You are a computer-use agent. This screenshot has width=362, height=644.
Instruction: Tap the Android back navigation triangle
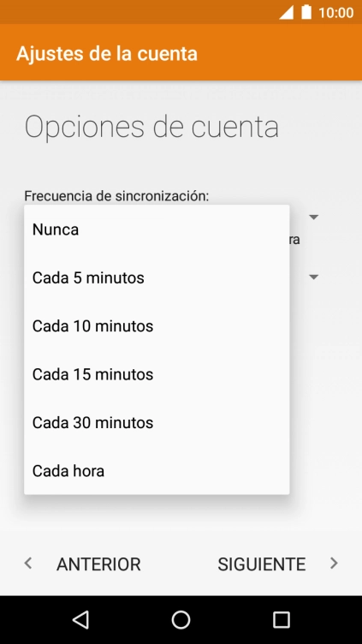[x=80, y=619]
